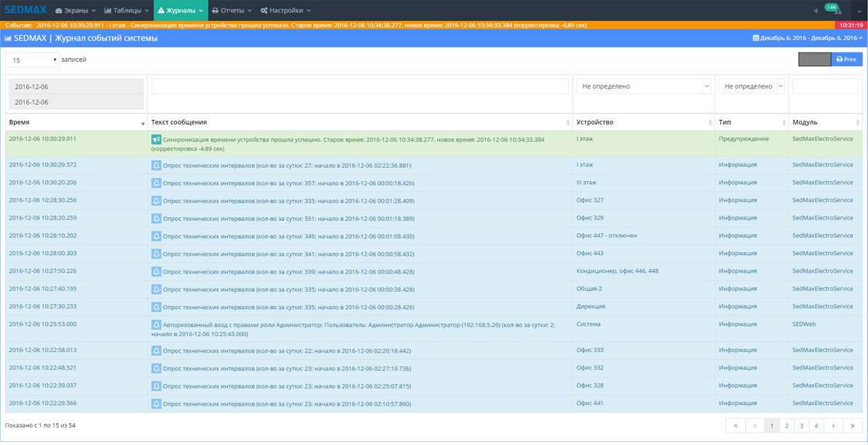
Task: Go to page 3 of results
Action: pyautogui.click(x=801, y=426)
